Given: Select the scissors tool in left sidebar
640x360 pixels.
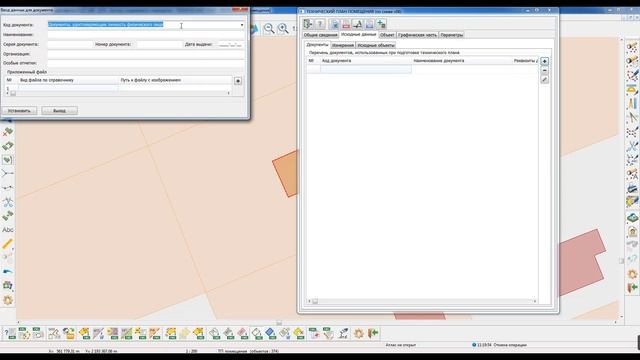Looking at the screenshot, I should tap(8, 202).
